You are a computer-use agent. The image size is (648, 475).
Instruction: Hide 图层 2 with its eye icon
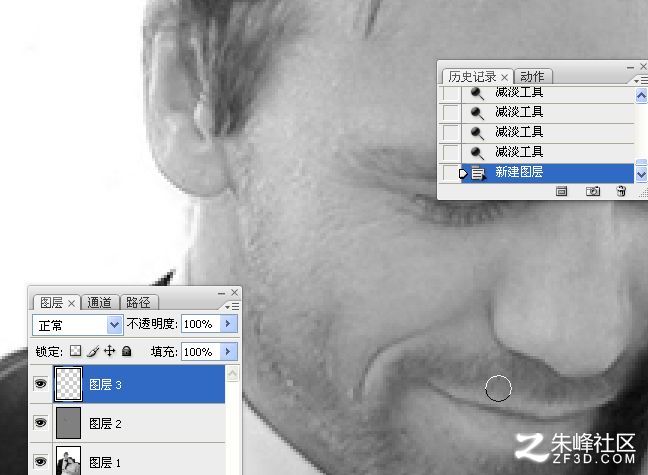pos(40,422)
